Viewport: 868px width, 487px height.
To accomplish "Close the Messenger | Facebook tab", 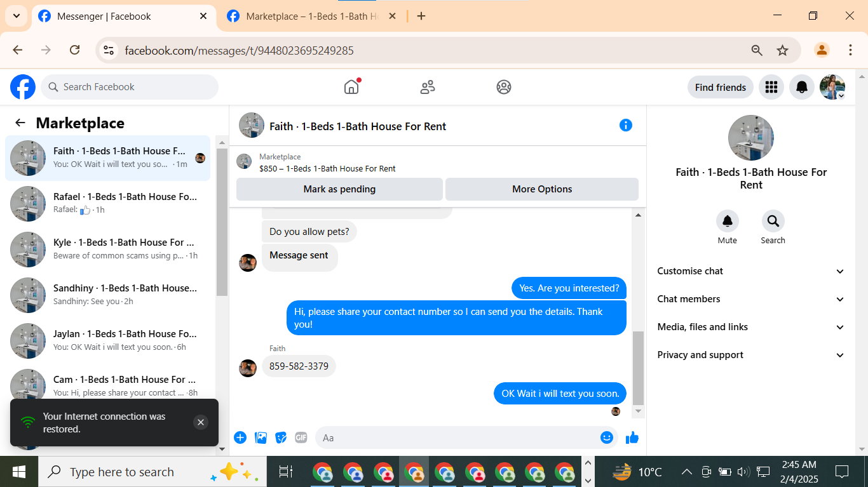I will 203,17.
